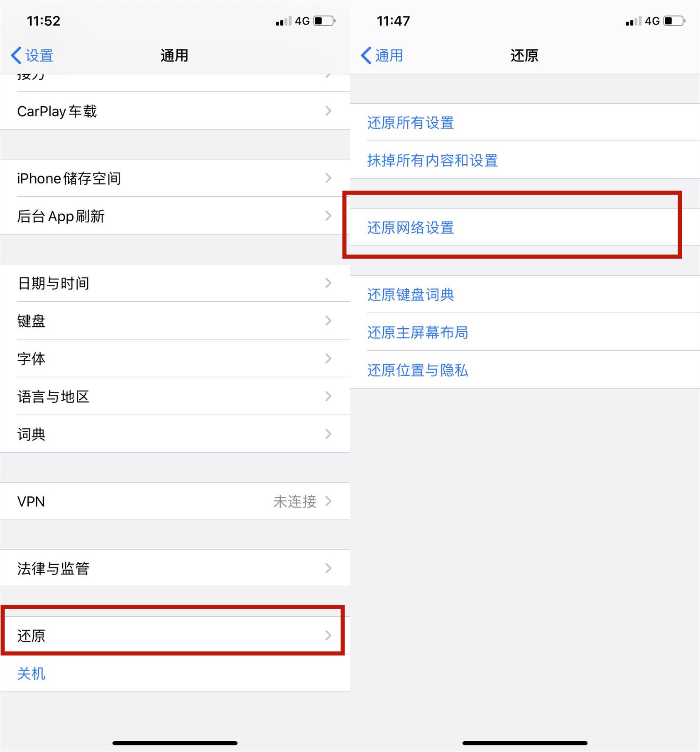Tap 关机 at the bottom left screen
Viewport: 700px width, 752px height.
pos(31,674)
